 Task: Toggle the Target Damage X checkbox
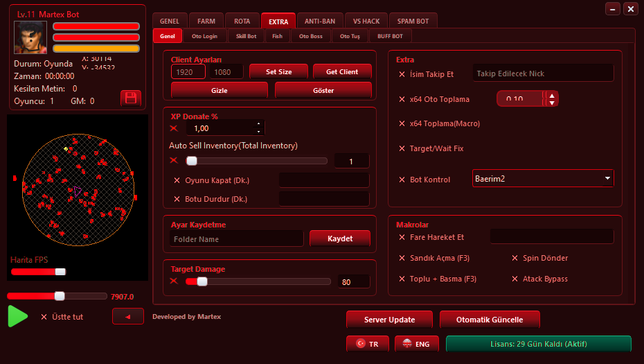(x=174, y=281)
